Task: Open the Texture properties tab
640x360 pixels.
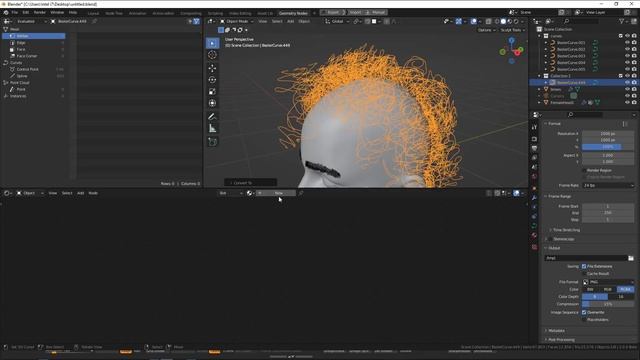Action: pyautogui.click(x=534, y=247)
